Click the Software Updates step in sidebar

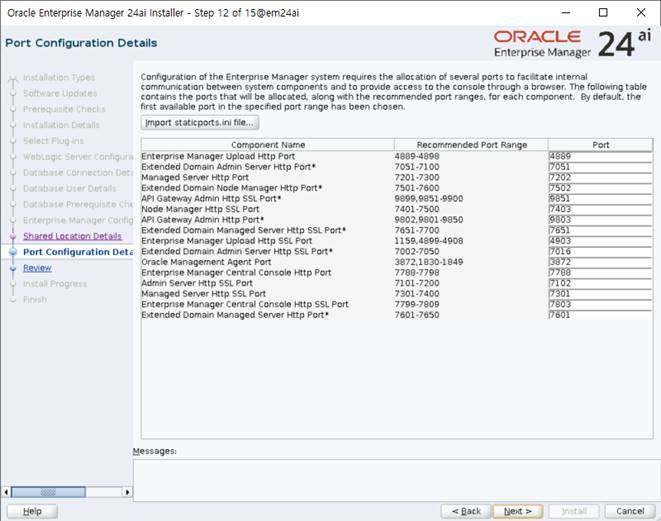[60, 93]
